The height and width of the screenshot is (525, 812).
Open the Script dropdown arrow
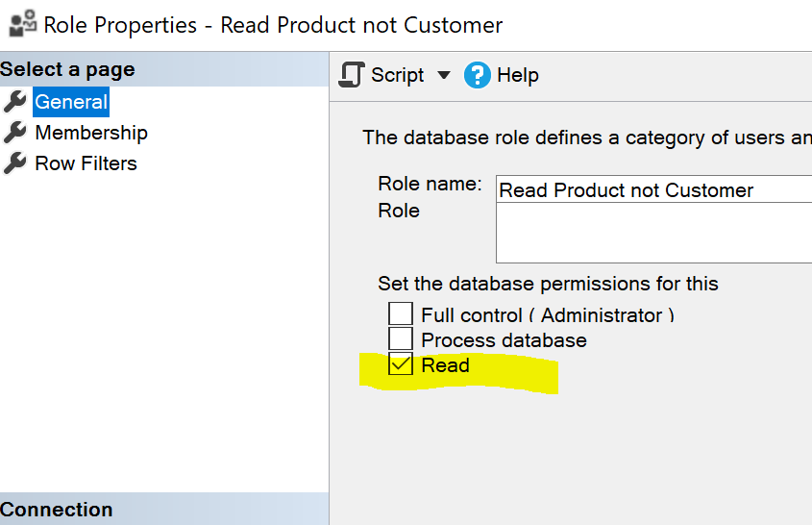443,75
